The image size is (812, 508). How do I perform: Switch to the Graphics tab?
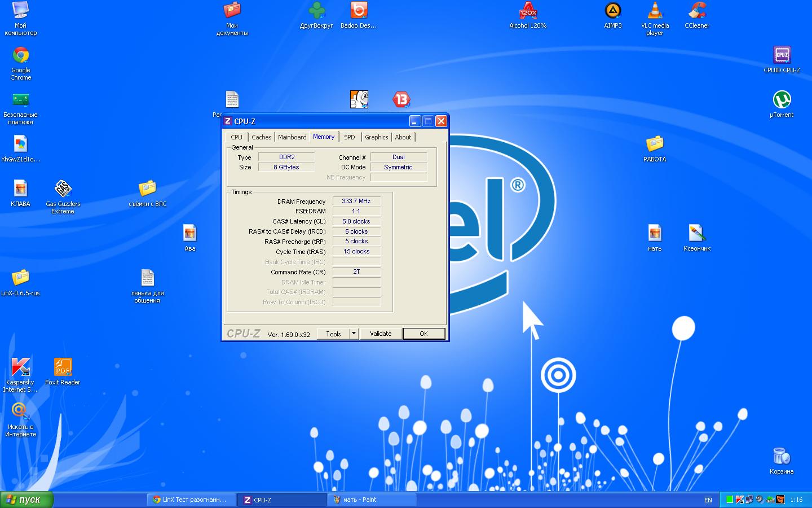click(x=376, y=137)
